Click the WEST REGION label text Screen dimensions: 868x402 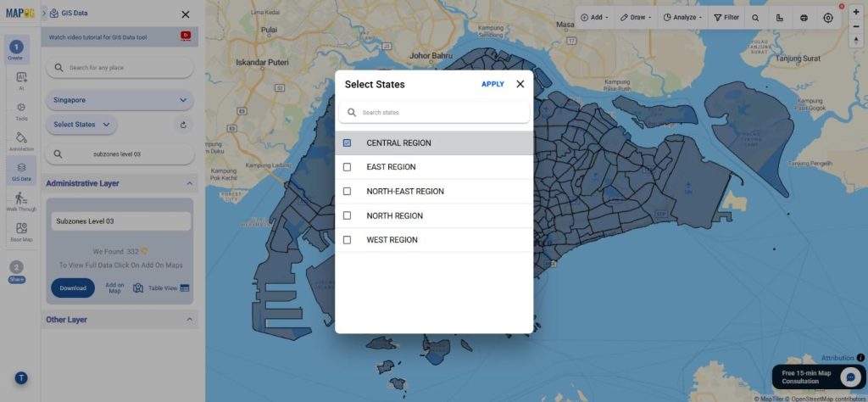(x=392, y=240)
